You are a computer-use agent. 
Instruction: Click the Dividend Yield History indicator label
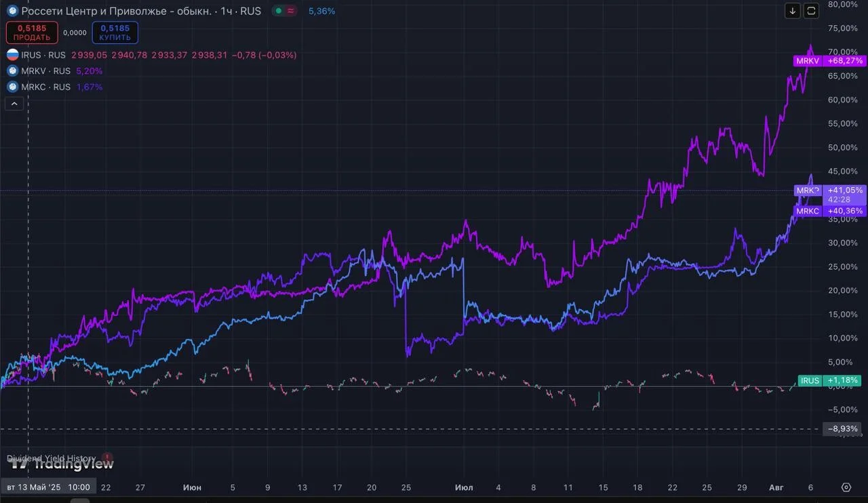click(53, 459)
